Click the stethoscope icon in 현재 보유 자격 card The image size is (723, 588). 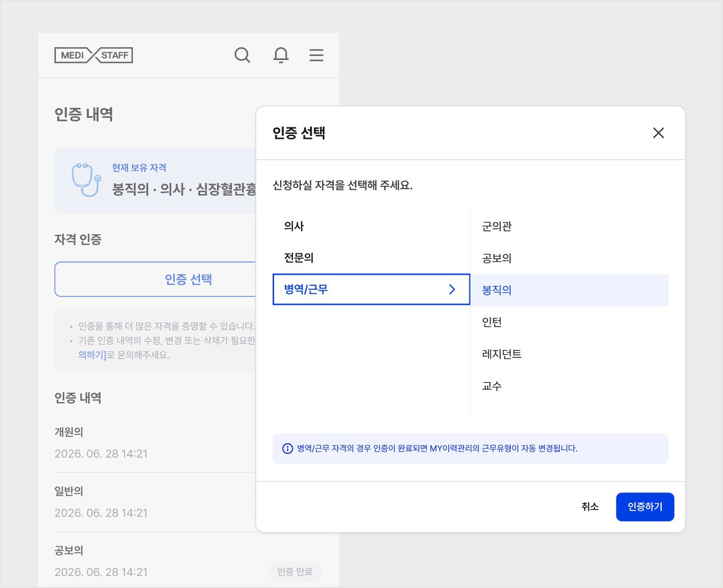[x=86, y=179]
